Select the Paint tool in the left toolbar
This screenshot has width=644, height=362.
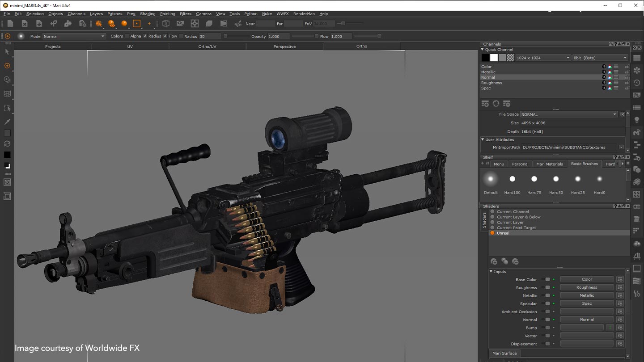[7, 66]
